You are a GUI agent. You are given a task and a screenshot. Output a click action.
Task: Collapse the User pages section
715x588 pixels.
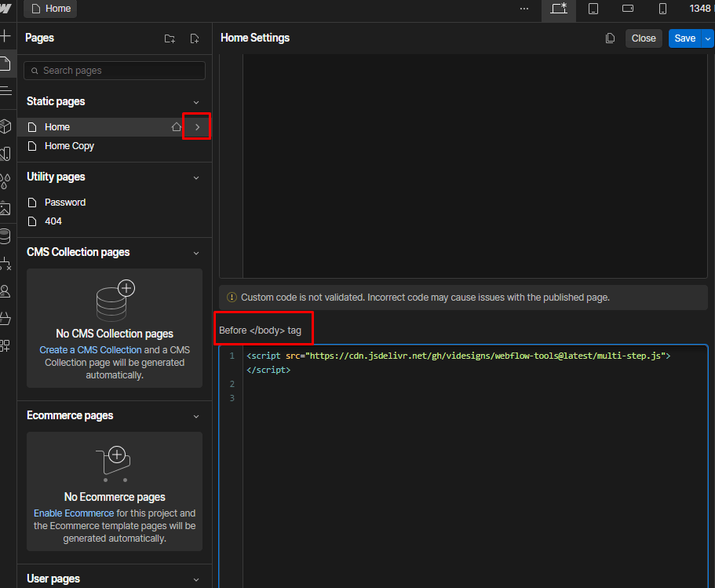(196, 579)
